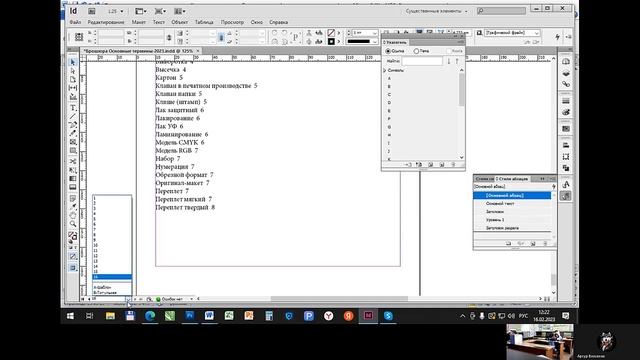Select the Free Transform tool

(73, 170)
